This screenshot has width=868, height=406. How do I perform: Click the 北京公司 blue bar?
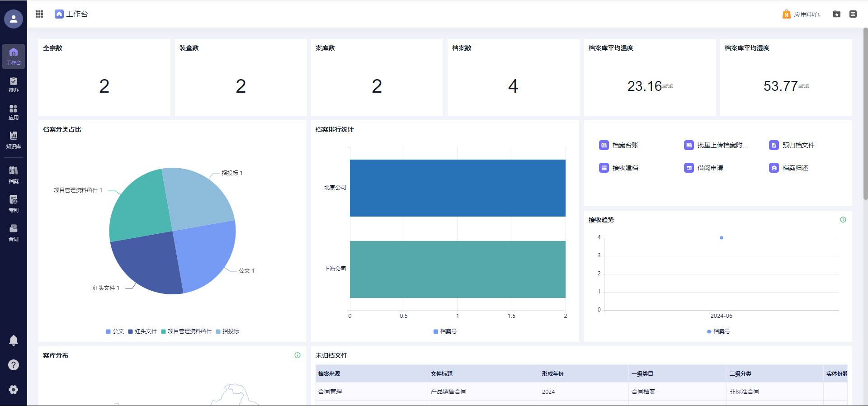(x=458, y=188)
